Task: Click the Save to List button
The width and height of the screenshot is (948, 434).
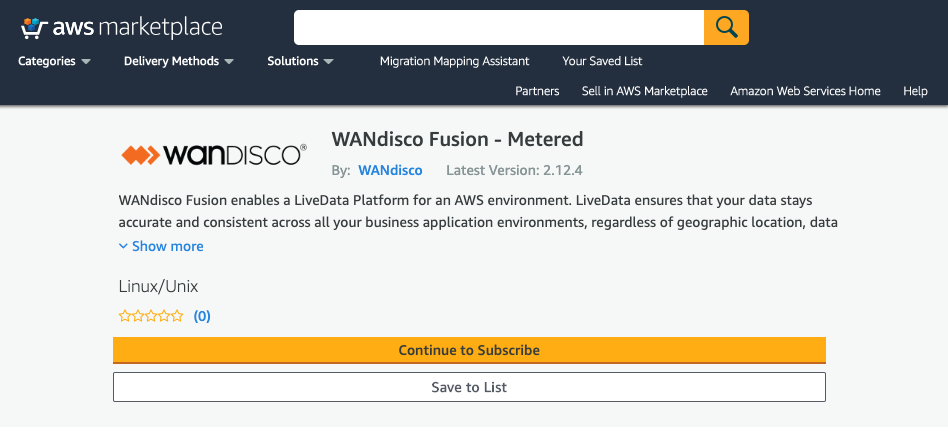Action: click(x=469, y=387)
